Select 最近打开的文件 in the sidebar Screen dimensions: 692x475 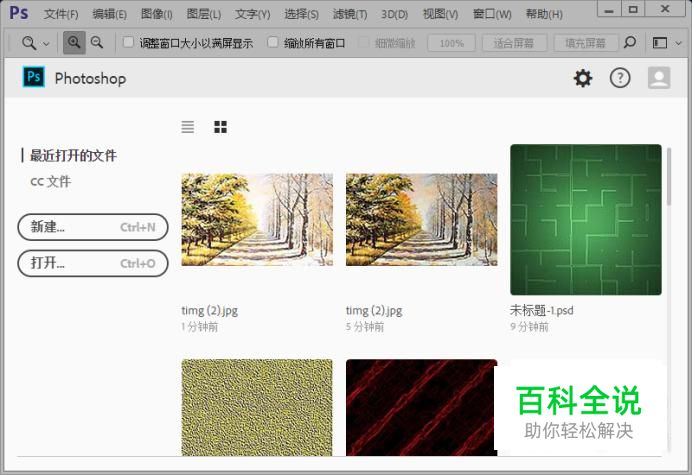click(x=73, y=155)
